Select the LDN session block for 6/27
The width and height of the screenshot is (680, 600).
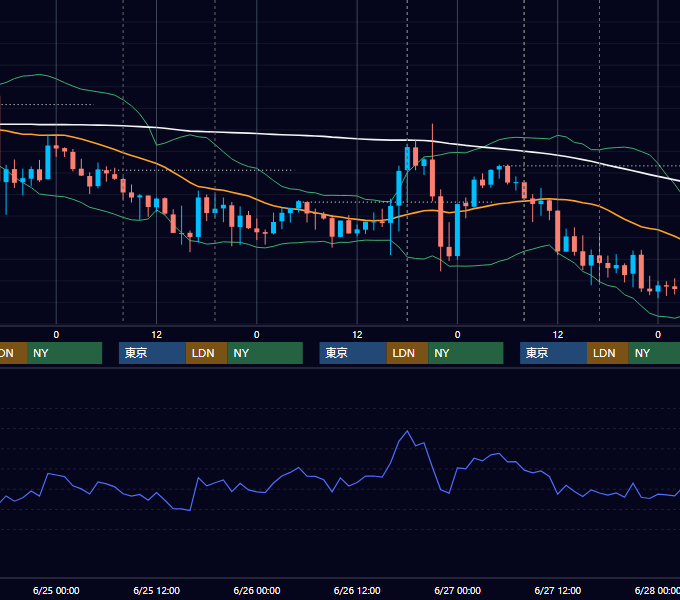click(x=608, y=353)
